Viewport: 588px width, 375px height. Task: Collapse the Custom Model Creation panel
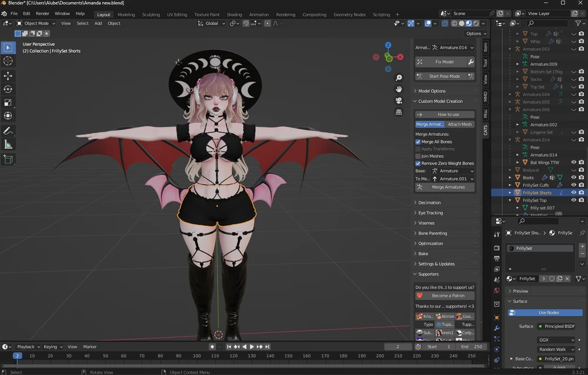(440, 101)
